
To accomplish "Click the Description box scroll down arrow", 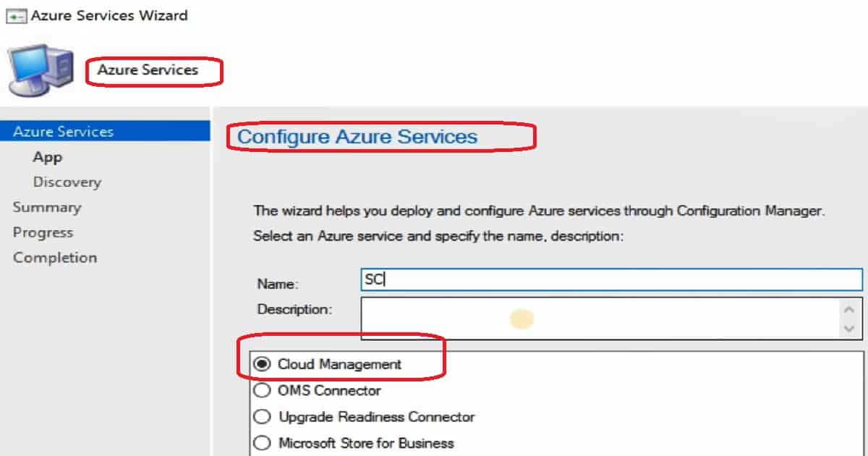I will [849, 329].
